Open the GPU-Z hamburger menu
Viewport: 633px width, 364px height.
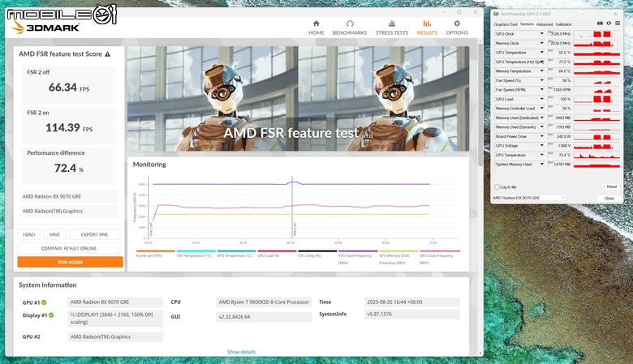pyautogui.click(x=618, y=24)
